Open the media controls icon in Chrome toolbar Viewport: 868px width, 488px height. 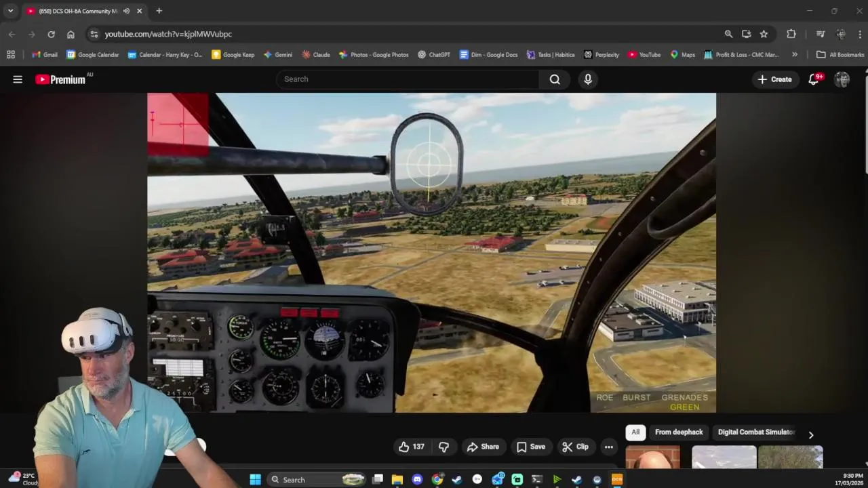[x=821, y=34]
